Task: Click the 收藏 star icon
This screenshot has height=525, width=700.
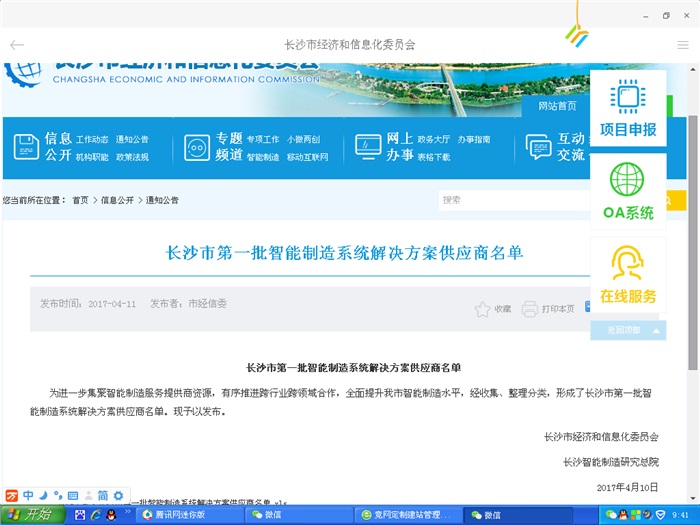Action: [x=482, y=309]
